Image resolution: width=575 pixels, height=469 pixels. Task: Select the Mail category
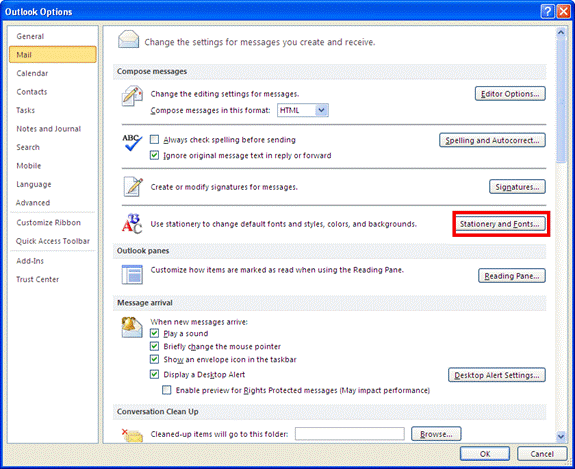pyautogui.click(x=53, y=55)
